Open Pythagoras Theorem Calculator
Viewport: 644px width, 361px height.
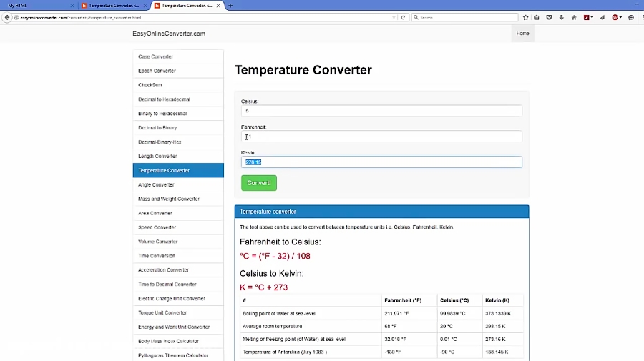click(178, 355)
